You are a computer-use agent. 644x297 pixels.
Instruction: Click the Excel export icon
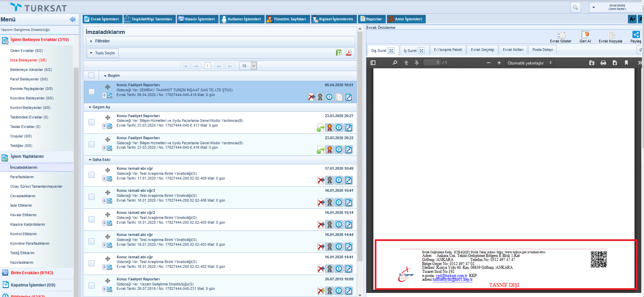[339, 53]
